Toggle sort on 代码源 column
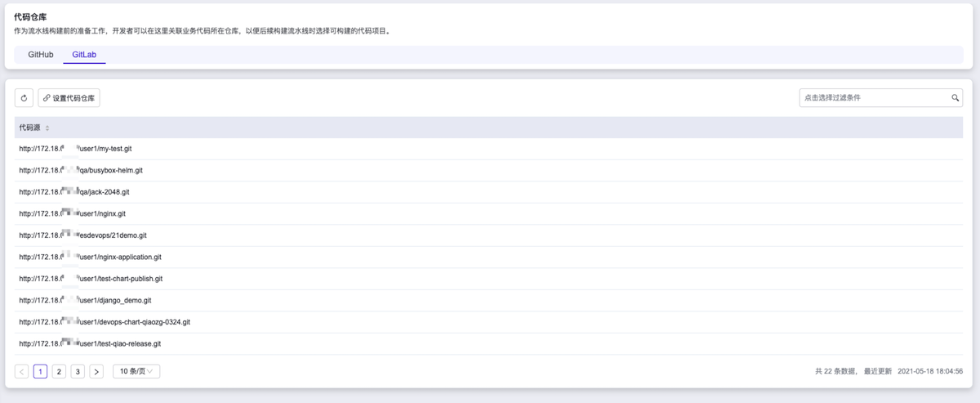 pyautogui.click(x=47, y=128)
